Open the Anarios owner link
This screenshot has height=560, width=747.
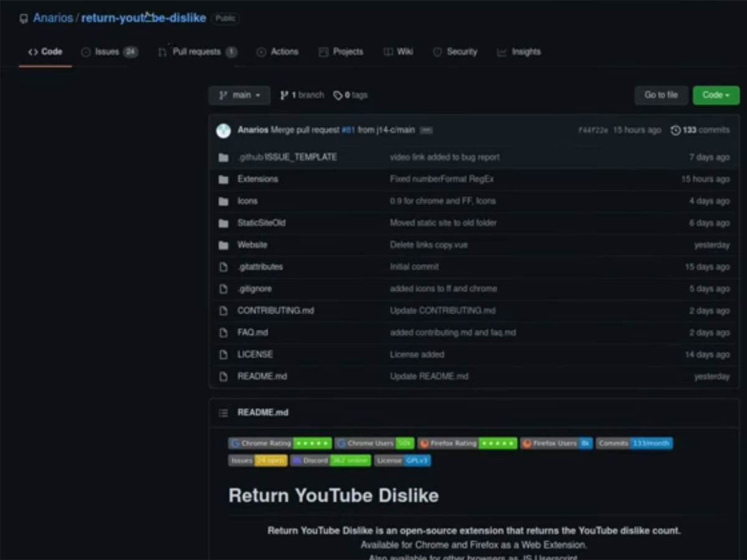click(x=53, y=18)
